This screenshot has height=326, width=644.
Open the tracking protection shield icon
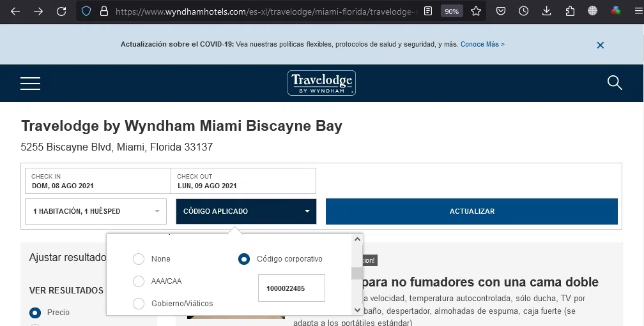point(86,11)
